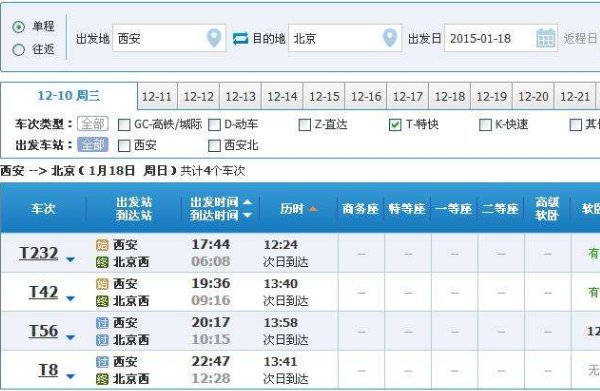The width and height of the screenshot is (600, 391).
Task: Sort by 出发时间 ascending arrow
Action: [x=247, y=202]
